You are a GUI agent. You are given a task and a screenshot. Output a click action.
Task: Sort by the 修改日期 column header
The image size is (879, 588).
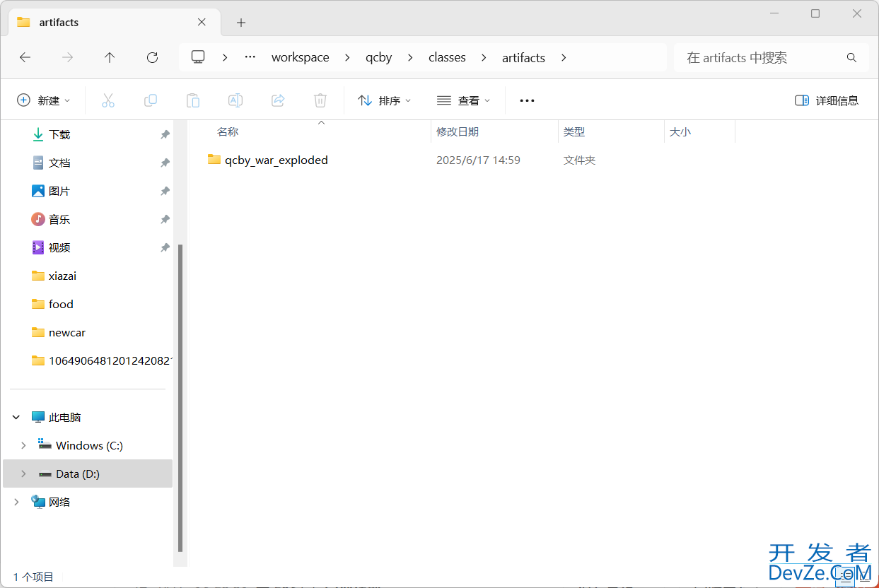(x=458, y=131)
